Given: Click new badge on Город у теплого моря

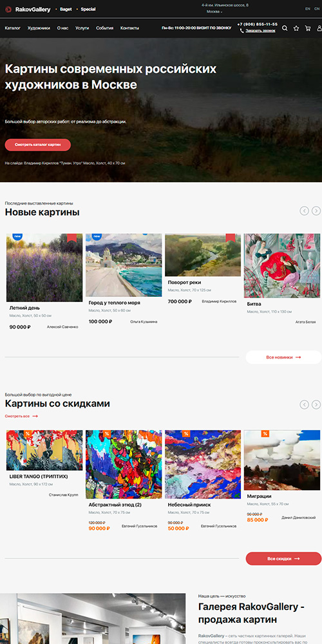Looking at the screenshot, I should point(97,236).
